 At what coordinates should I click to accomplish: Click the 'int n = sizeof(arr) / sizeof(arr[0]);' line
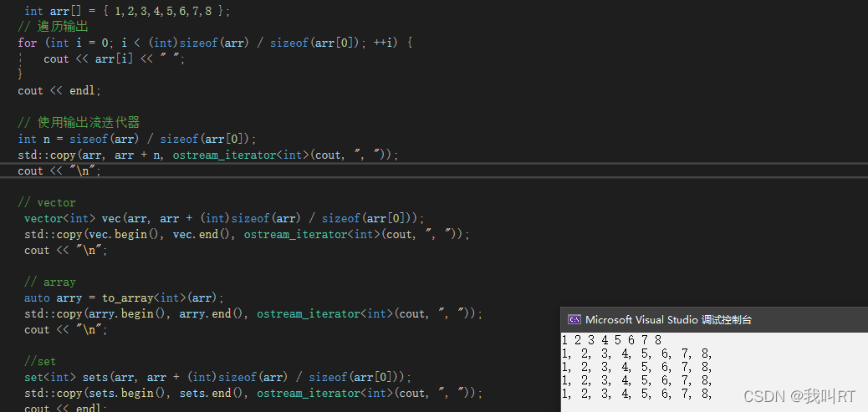(137, 139)
